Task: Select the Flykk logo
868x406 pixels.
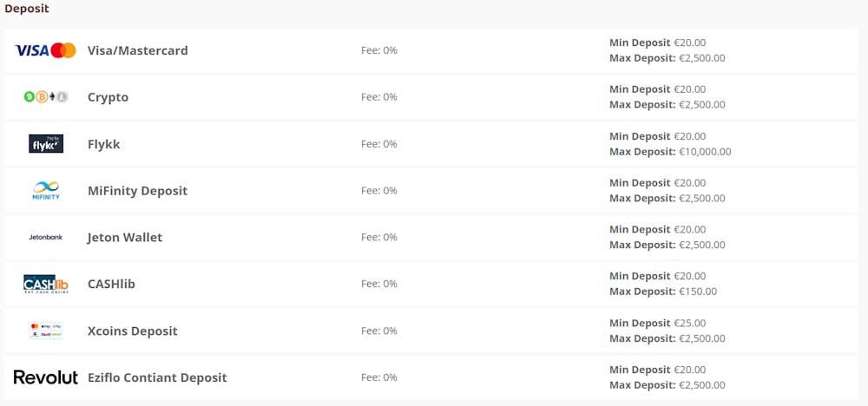Action: 46,144
